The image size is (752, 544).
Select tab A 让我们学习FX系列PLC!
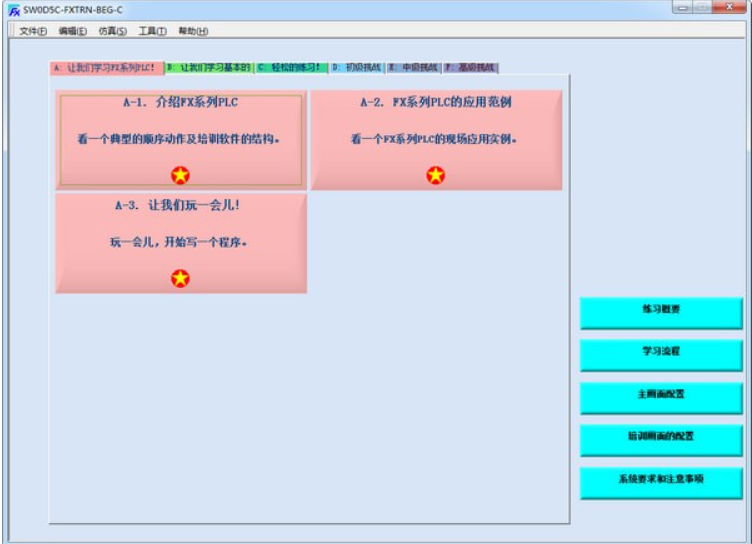tap(106, 68)
